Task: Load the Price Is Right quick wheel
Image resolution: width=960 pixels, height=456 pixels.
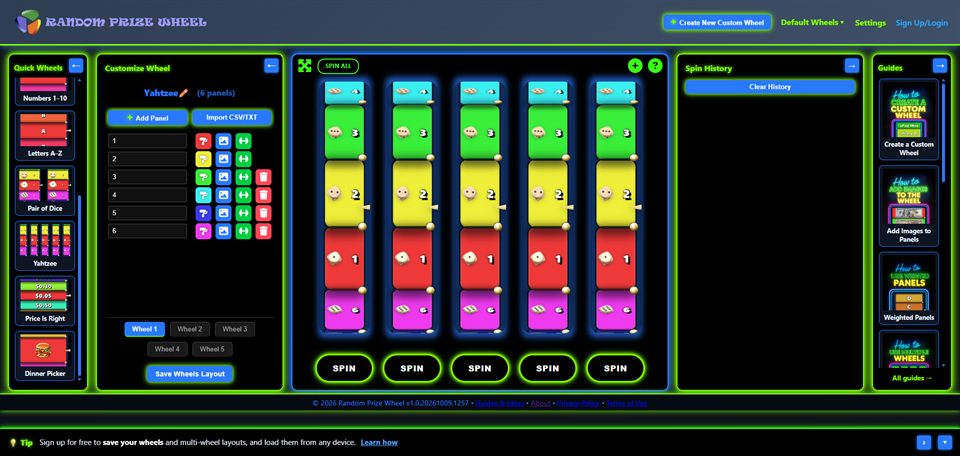Action: [x=45, y=301]
